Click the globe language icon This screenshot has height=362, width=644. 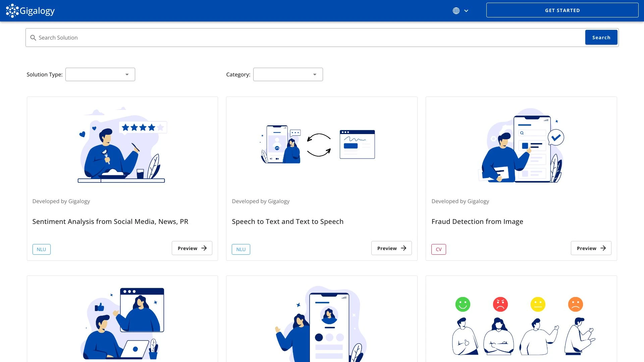456,11
